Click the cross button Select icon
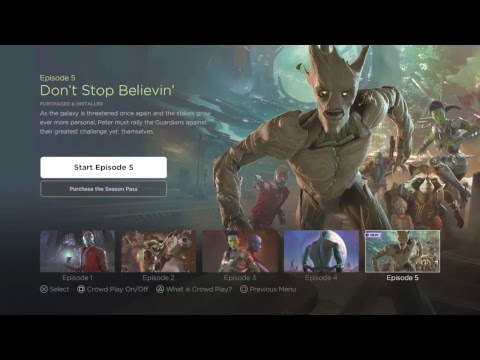Viewport: 480px width, 360px height. pos(44,289)
